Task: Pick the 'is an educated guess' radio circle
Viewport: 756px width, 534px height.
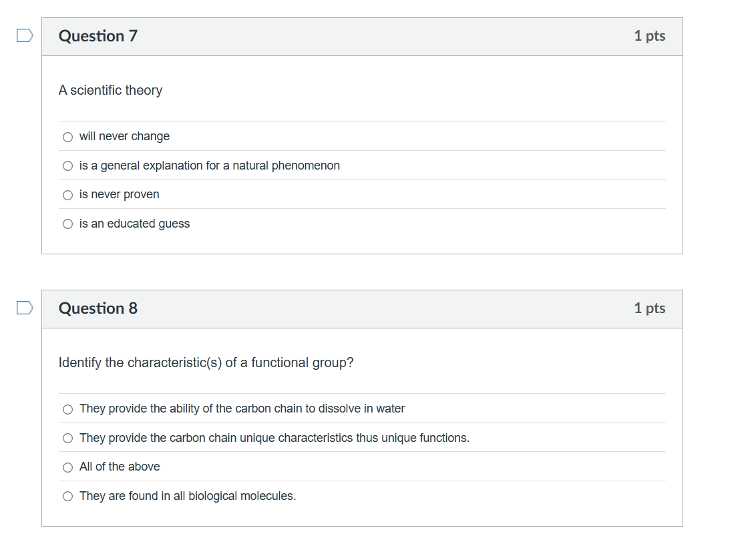Action: tap(67, 224)
